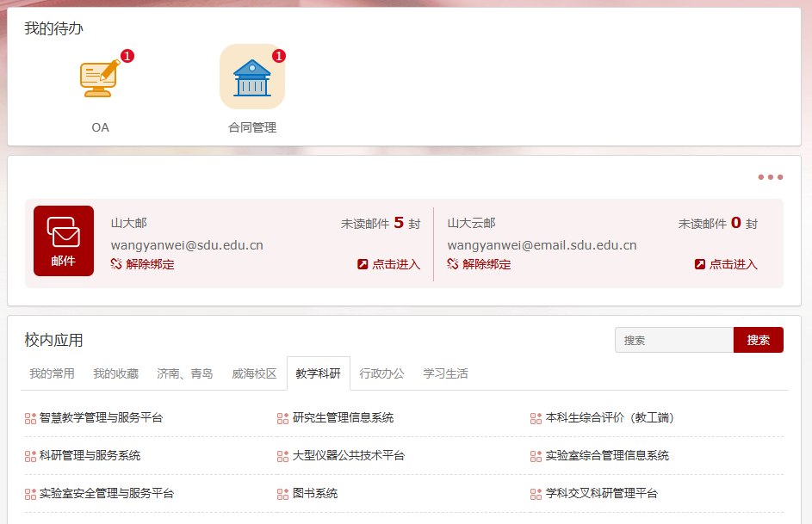Expand the three-dots more options menu
This screenshot has width=812, height=524.
(x=770, y=177)
